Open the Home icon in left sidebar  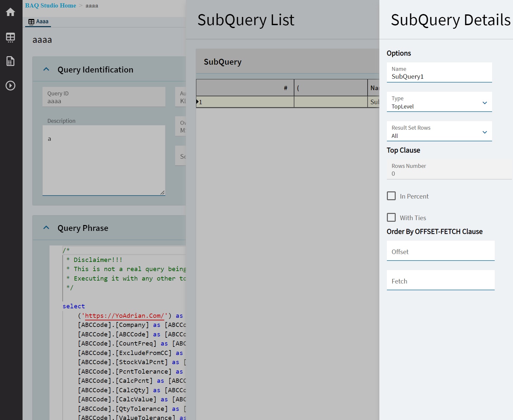coord(10,12)
